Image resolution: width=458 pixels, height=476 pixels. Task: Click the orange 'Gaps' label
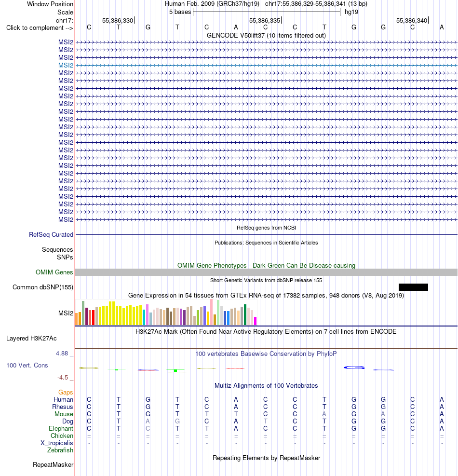pyautogui.click(x=66, y=393)
